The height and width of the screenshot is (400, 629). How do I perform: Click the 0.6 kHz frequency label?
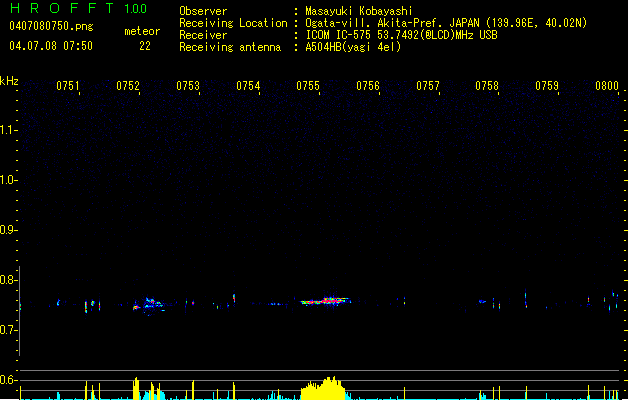click(8, 380)
